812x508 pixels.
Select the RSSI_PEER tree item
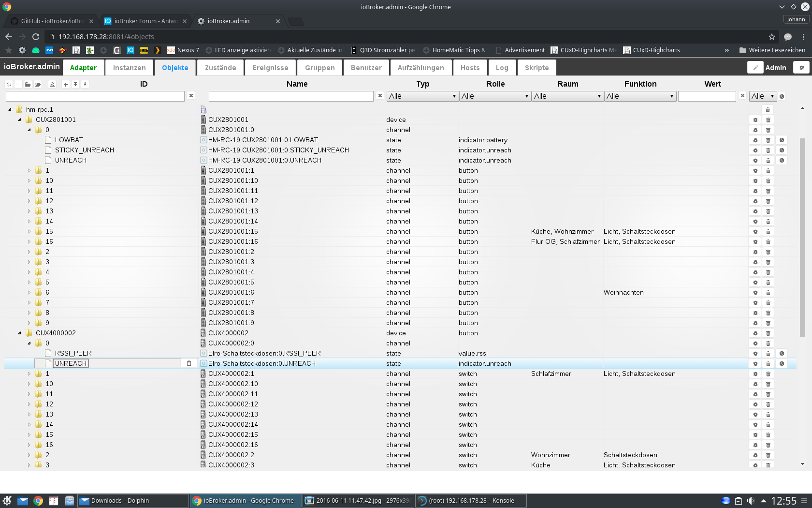coord(73,354)
